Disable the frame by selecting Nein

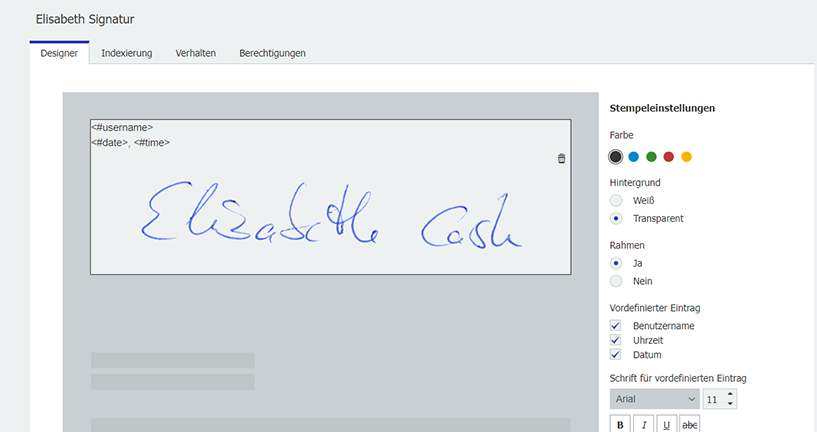coord(616,281)
